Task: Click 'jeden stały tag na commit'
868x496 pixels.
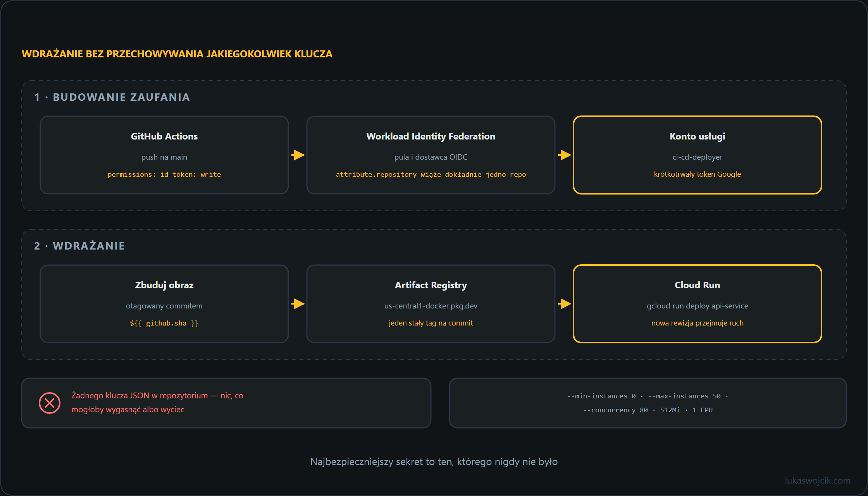Action: 431,323
